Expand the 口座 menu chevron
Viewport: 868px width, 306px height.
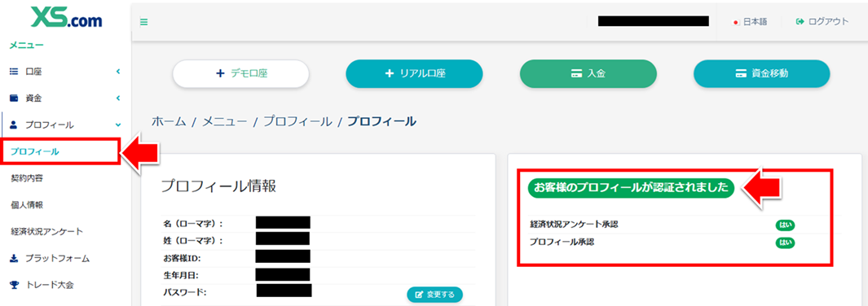tap(118, 72)
